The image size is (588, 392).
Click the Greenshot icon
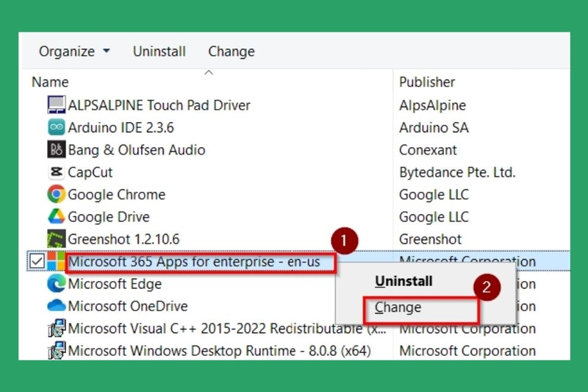coord(57,238)
